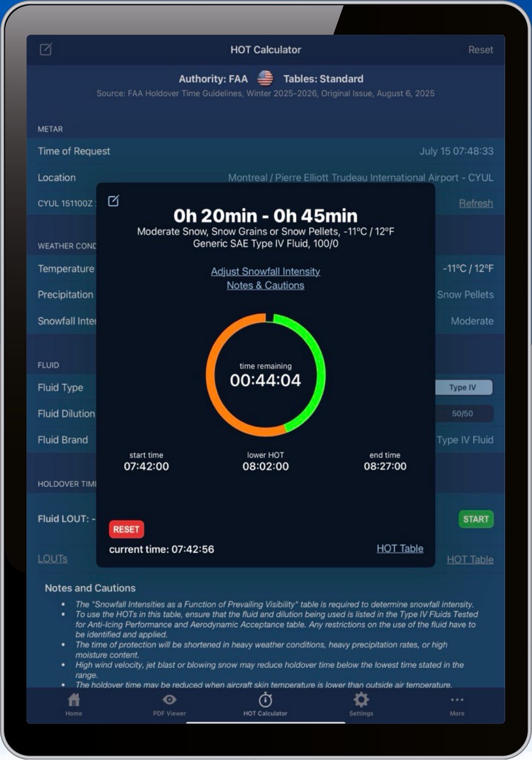Image resolution: width=532 pixels, height=760 pixels.
Task: Click the Authority: FAA label
Action: point(213,79)
